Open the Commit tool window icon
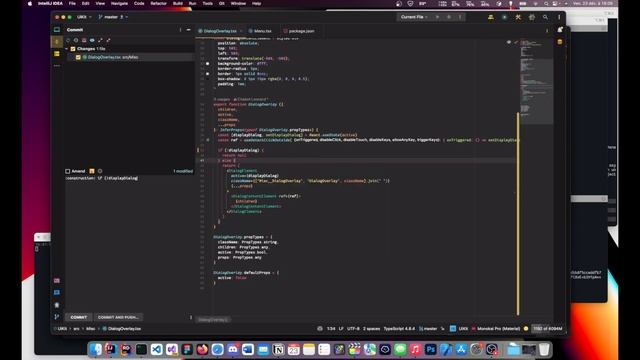The image size is (640, 360). tap(57, 42)
